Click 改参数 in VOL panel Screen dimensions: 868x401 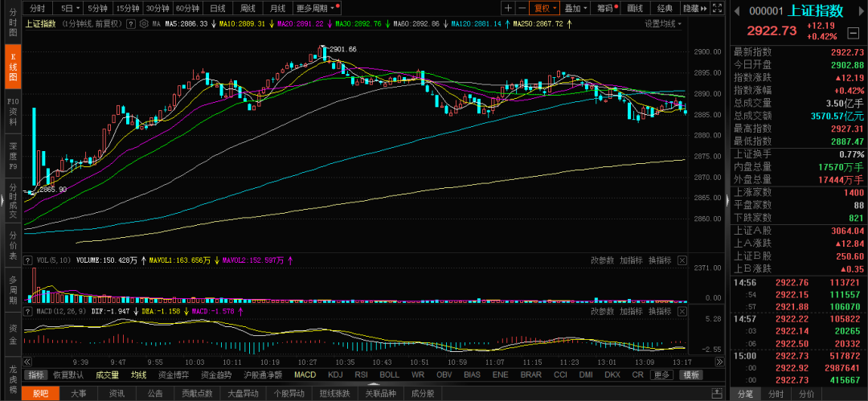coord(602,260)
